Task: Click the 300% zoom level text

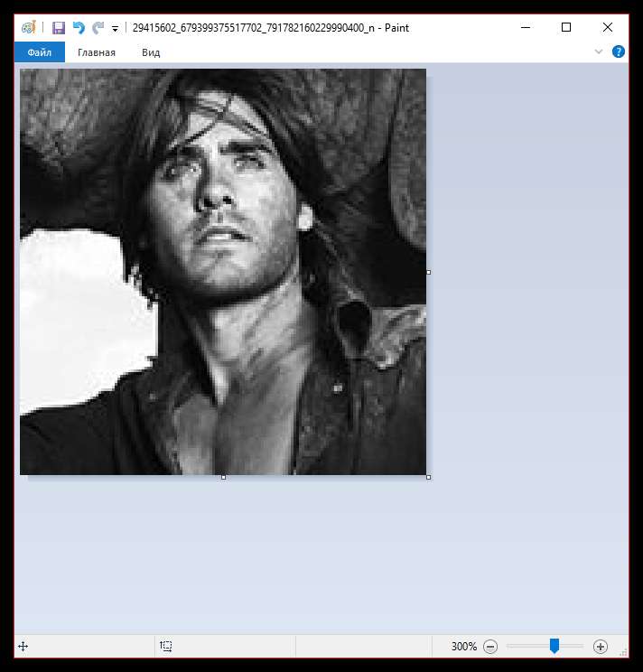Action: pos(464,647)
